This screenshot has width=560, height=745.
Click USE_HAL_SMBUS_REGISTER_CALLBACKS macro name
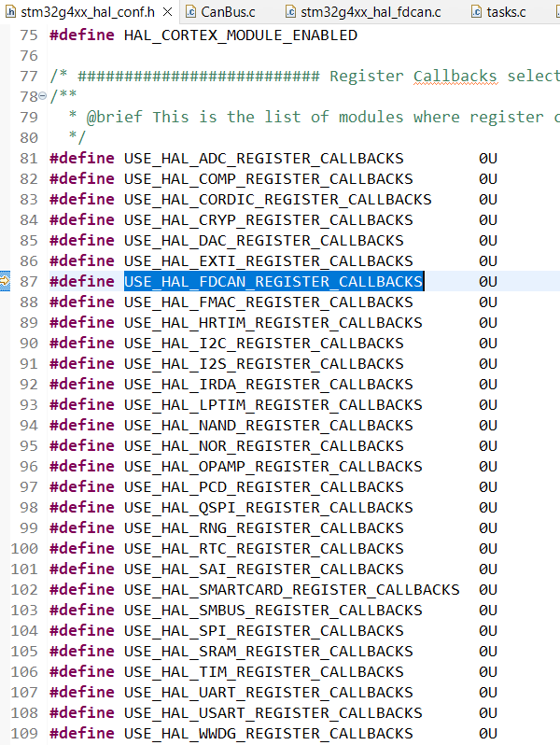(x=273, y=611)
